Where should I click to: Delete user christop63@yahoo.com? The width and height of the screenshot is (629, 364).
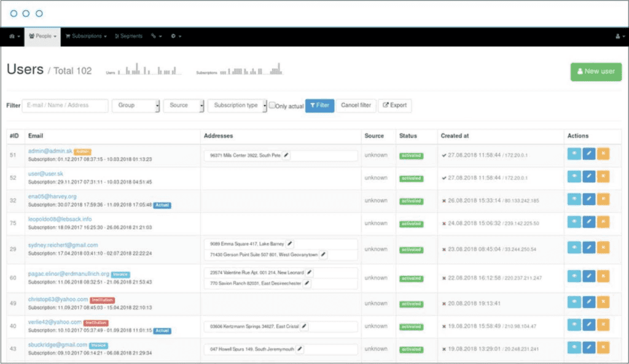(603, 302)
